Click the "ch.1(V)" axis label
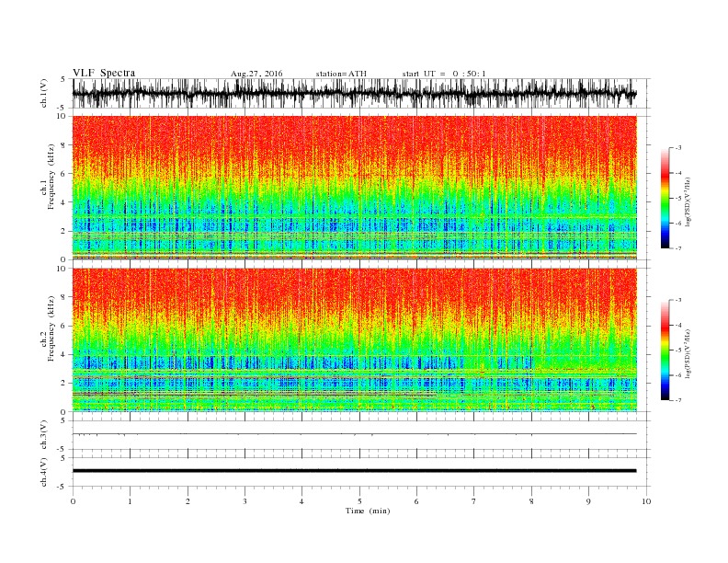This screenshot has width=728, height=563. (x=44, y=93)
